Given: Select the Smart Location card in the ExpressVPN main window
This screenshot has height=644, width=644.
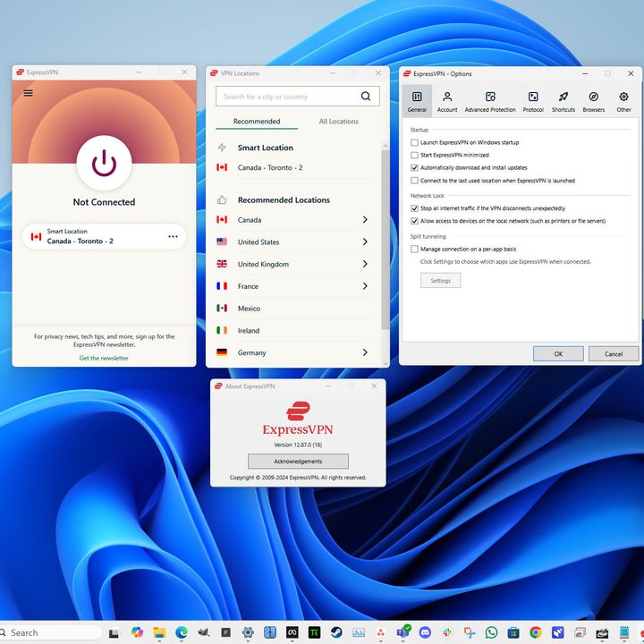Looking at the screenshot, I should click(x=104, y=236).
